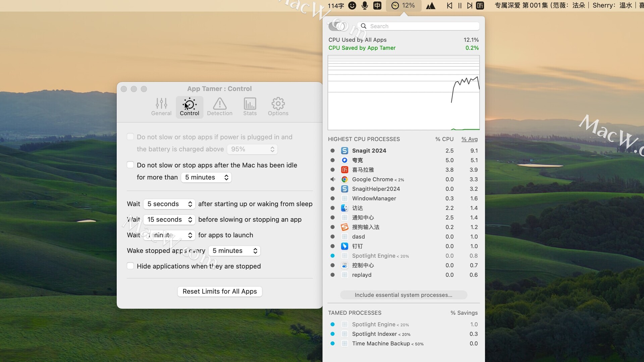Enable 'Do not slow or stop apps after idle' checkbox
The image size is (644, 362).
pyautogui.click(x=130, y=165)
